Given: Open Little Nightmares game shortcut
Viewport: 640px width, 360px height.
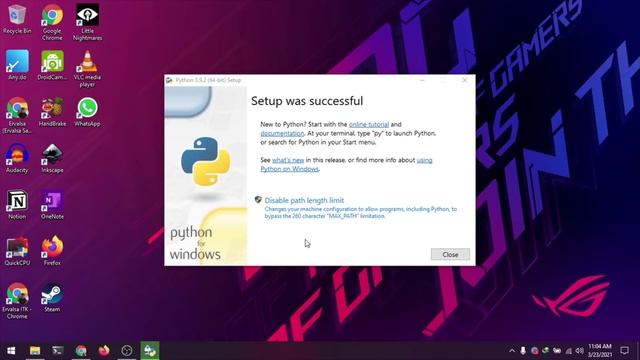Looking at the screenshot, I should pyautogui.click(x=87, y=22).
